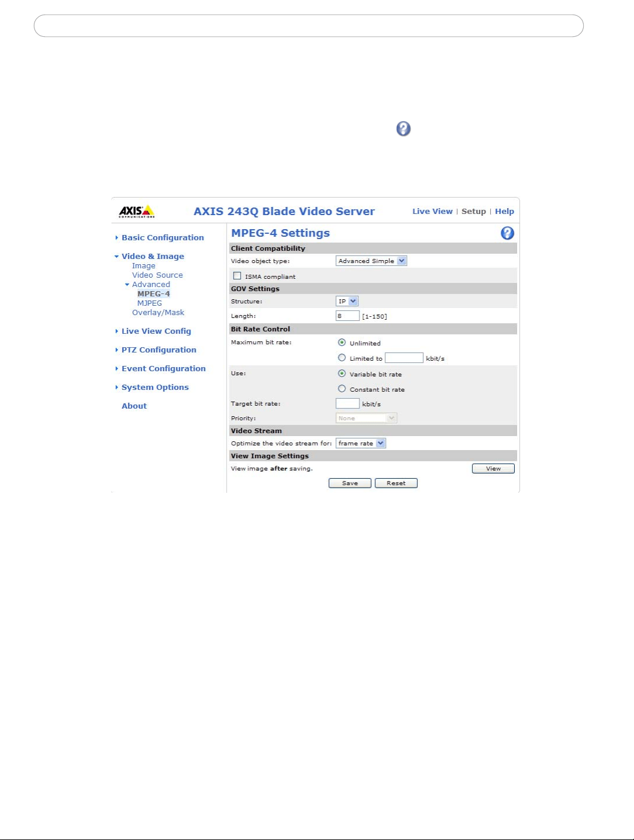Select the Limited to radio button

click(x=342, y=358)
